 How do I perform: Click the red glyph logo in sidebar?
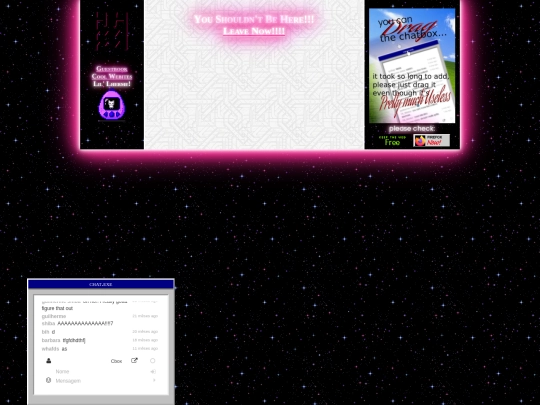pos(112,31)
